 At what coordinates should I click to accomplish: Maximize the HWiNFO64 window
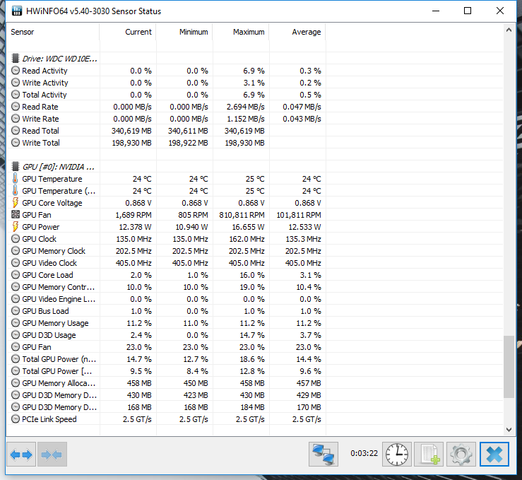pos(468,11)
